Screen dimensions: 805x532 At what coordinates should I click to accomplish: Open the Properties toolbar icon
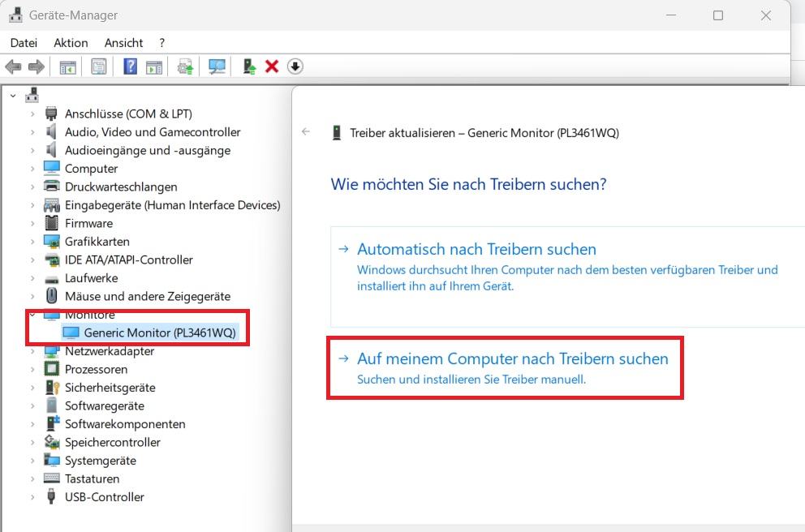click(x=98, y=66)
